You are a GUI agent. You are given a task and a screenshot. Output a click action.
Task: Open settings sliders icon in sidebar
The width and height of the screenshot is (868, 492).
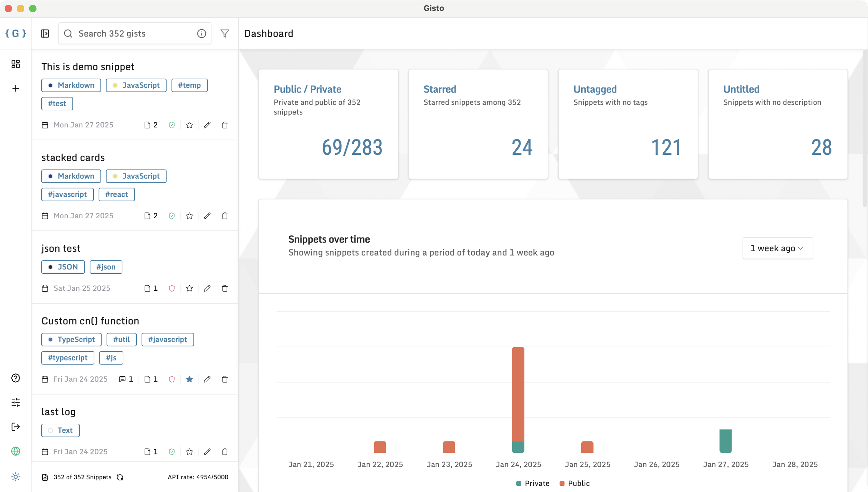pyautogui.click(x=16, y=402)
